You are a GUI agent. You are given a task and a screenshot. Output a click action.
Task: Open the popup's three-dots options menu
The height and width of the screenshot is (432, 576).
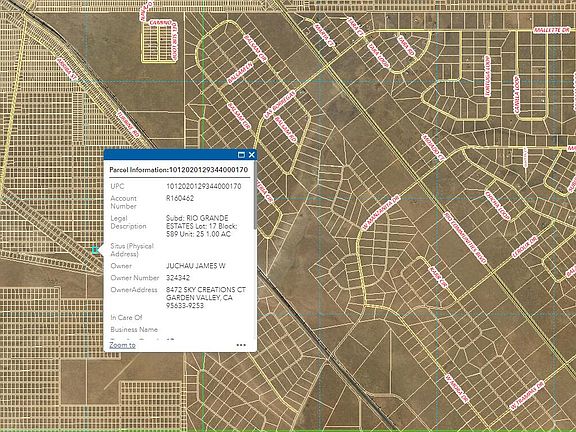pyautogui.click(x=241, y=345)
